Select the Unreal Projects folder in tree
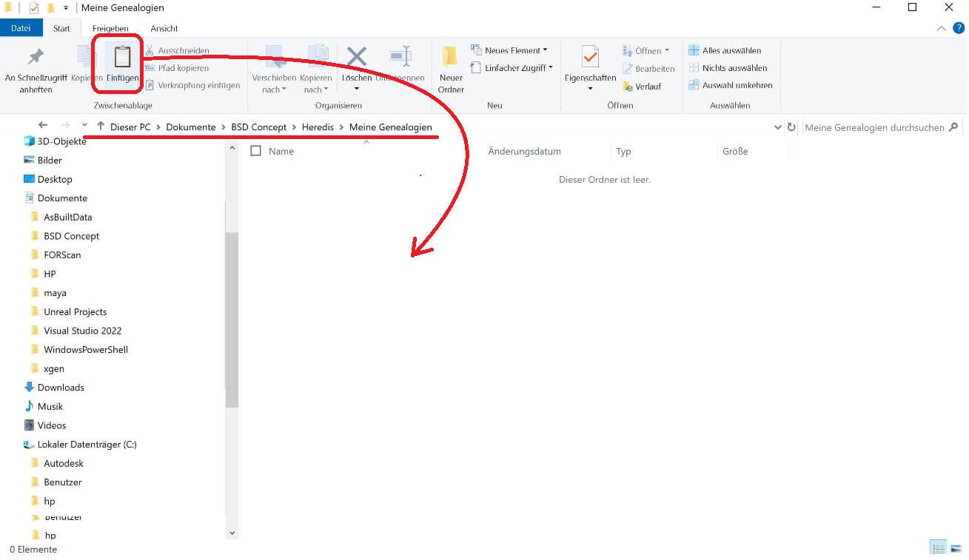This screenshot has width=969, height=560. tap(75, 311)
